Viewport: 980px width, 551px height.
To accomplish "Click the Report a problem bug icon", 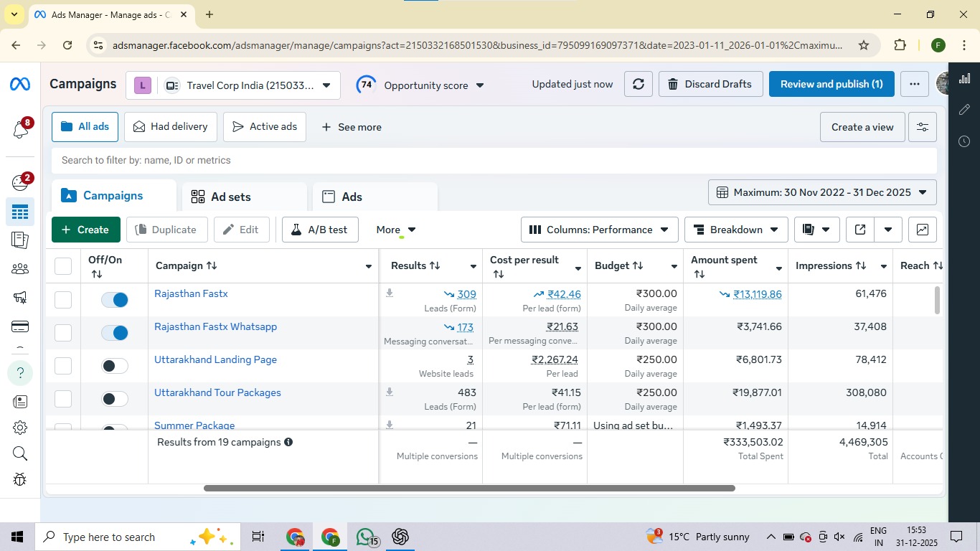I will [20, 479].
